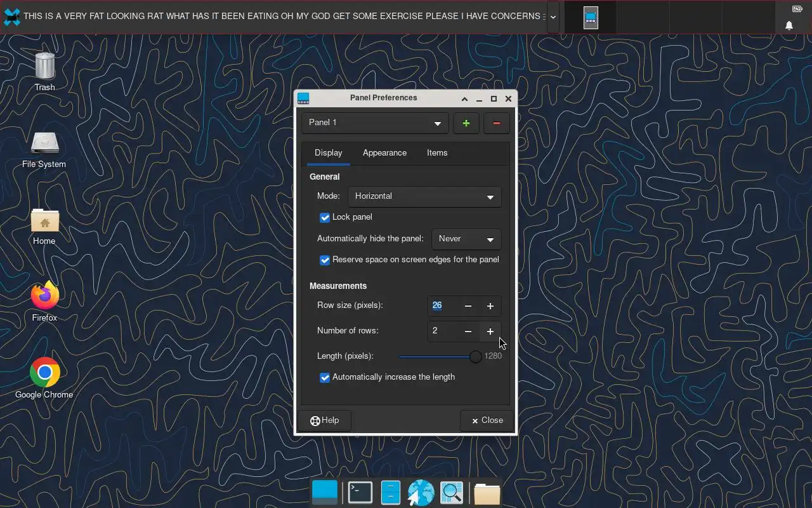Open the application finder magnifier icon
Viewport: 812px width, 508px height.
coord(452,493)
